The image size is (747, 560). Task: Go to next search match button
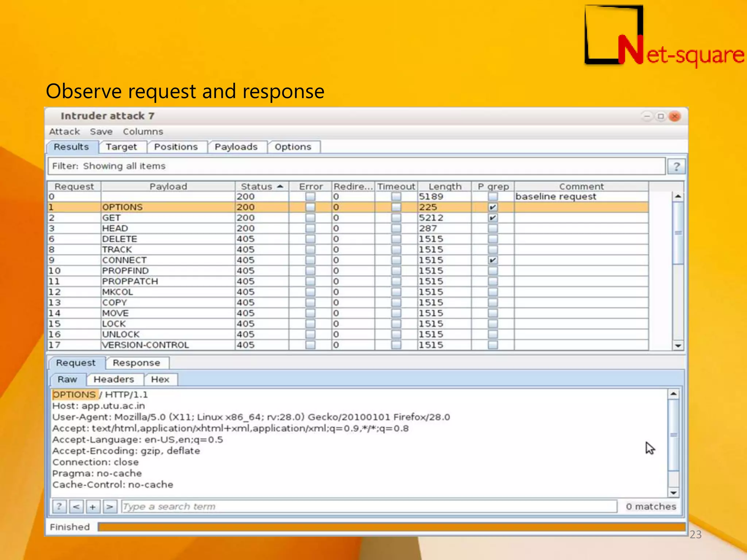coord(109,506)
